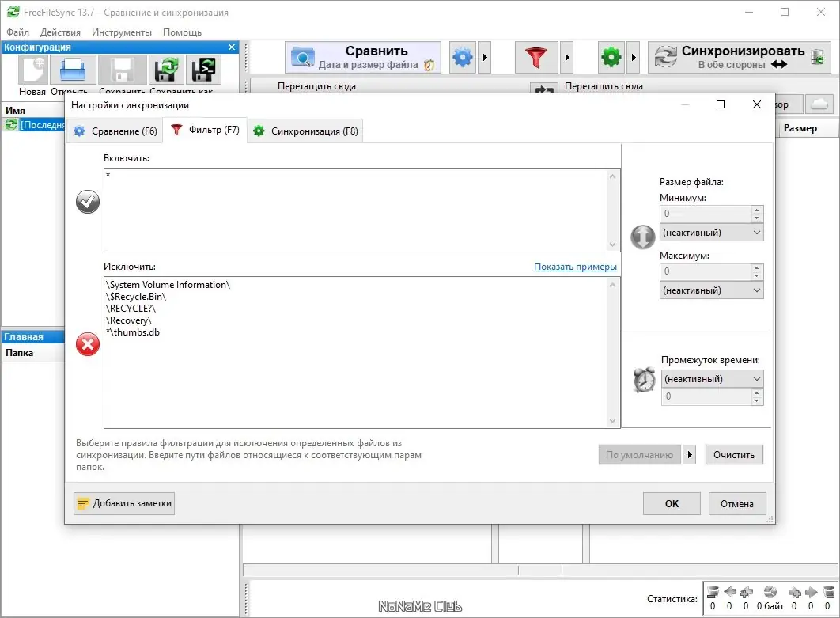Click the maximum file size input

coord(706,271)
